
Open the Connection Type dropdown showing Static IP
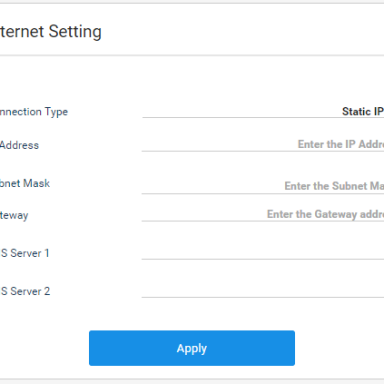point(263,111)
